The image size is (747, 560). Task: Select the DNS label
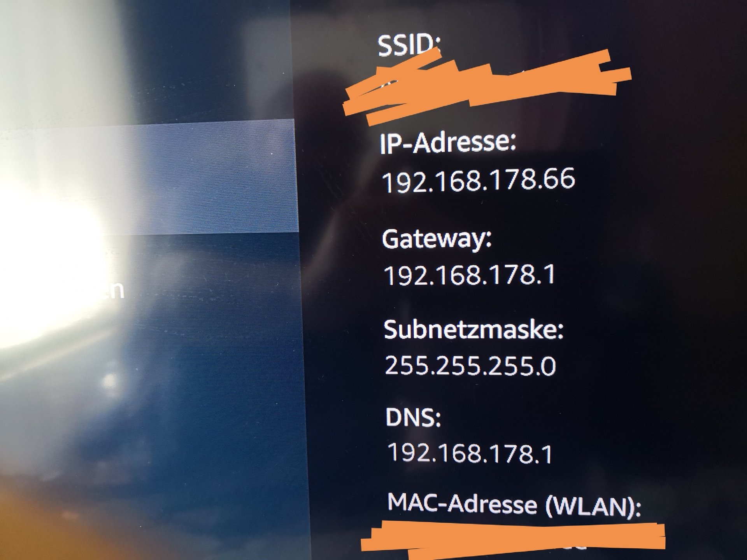click(x=413, y=417)
